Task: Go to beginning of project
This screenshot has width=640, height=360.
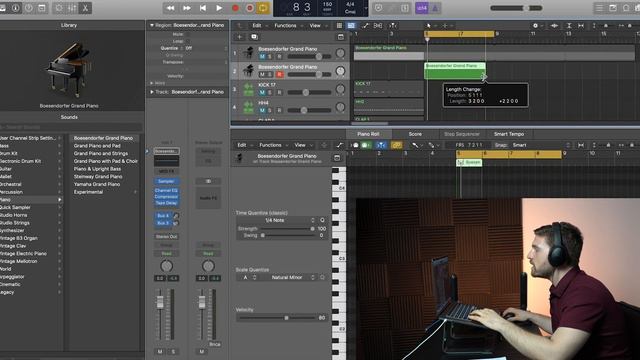Action: (203, 8)
